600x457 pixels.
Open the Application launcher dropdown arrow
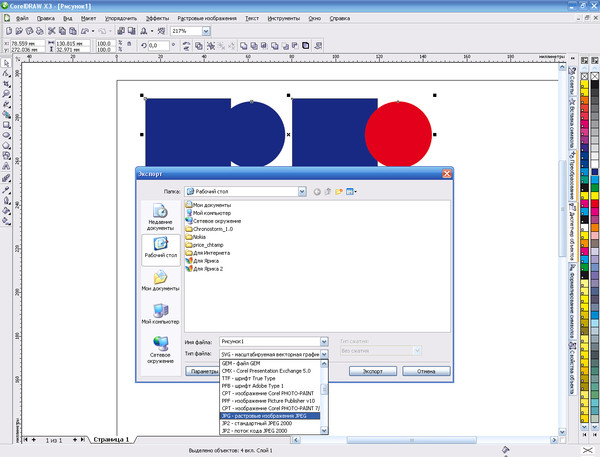coord(152,31)
